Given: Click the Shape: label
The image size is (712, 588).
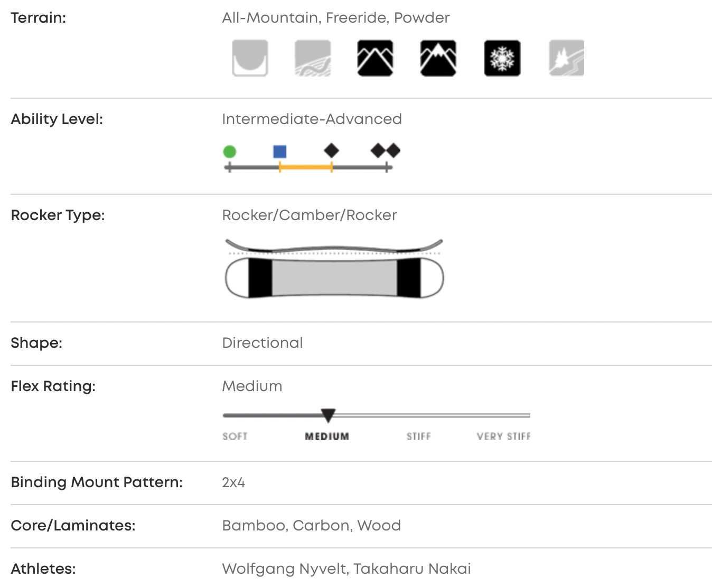Looking at the screenshot, I should [x=36, y=343].
